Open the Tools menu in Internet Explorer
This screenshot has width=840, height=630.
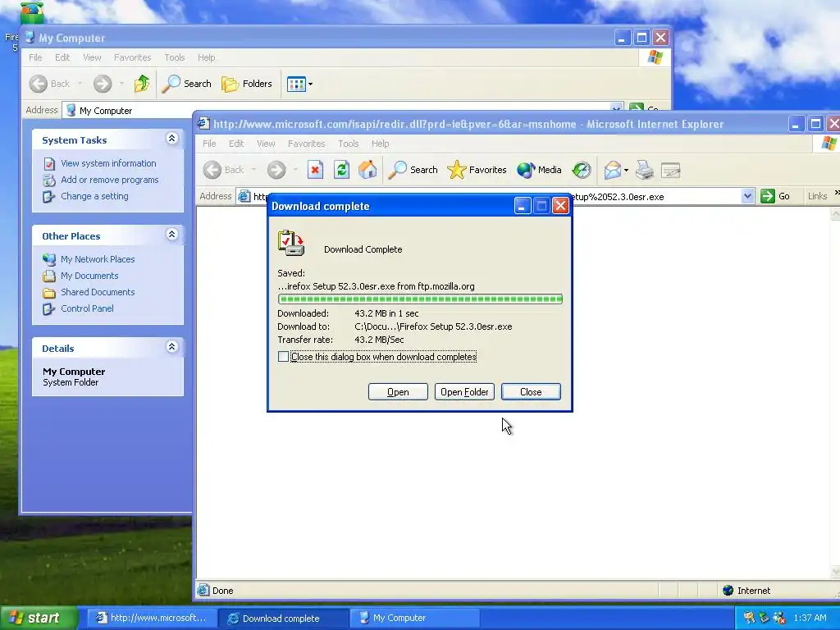pos(348,144)
